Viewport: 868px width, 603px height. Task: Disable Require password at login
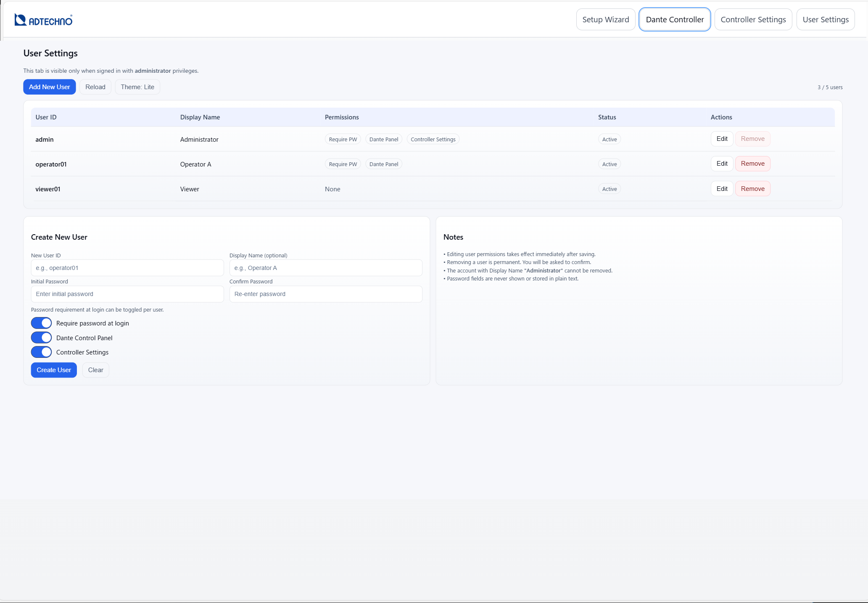tap(41, 323)
